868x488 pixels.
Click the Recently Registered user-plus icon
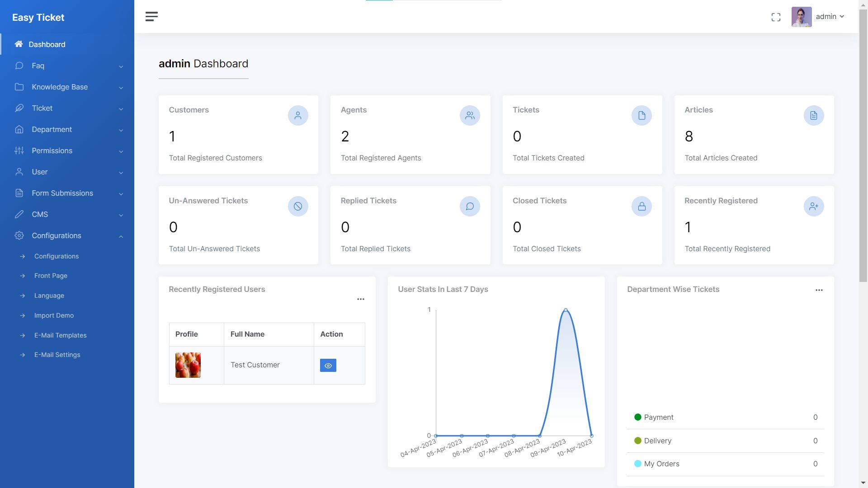point(814,206)
